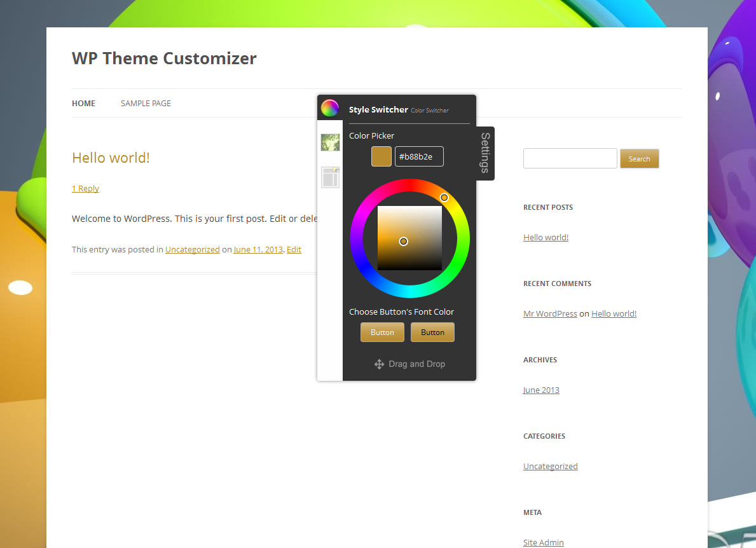Click the June 11, 2013 date link

(258, 250)
